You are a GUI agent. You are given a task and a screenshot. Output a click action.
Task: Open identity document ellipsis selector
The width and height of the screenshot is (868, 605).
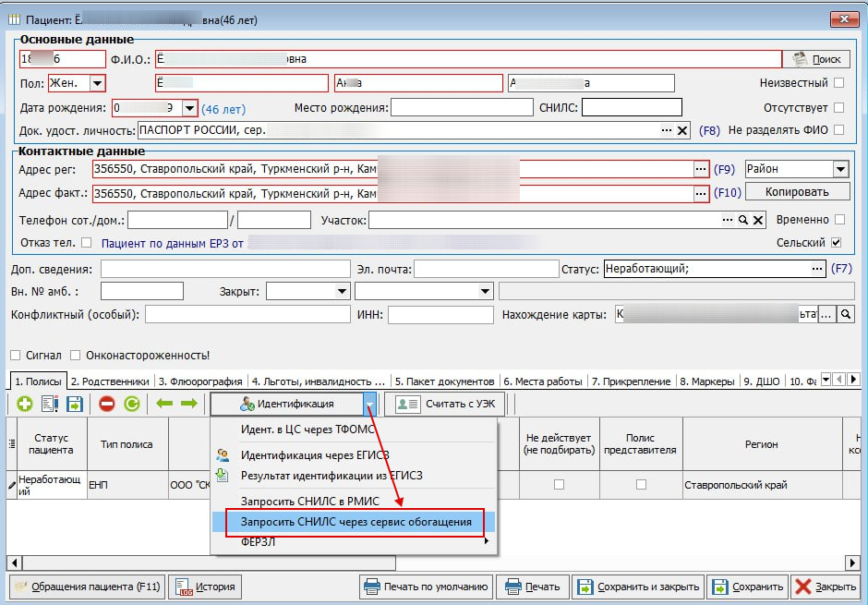667,130
